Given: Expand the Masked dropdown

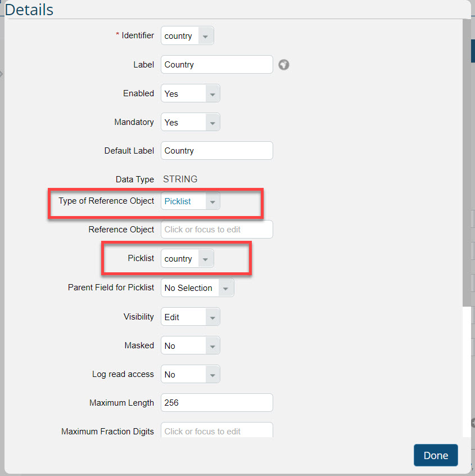Looking at the screenshot, I should (190, 345).
